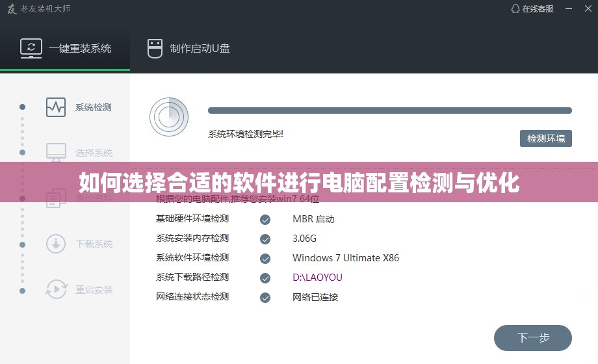Click checkmark beside 系统下载路径检测
This screenshot has width=598, height=364.
click(x=265, y=278)
